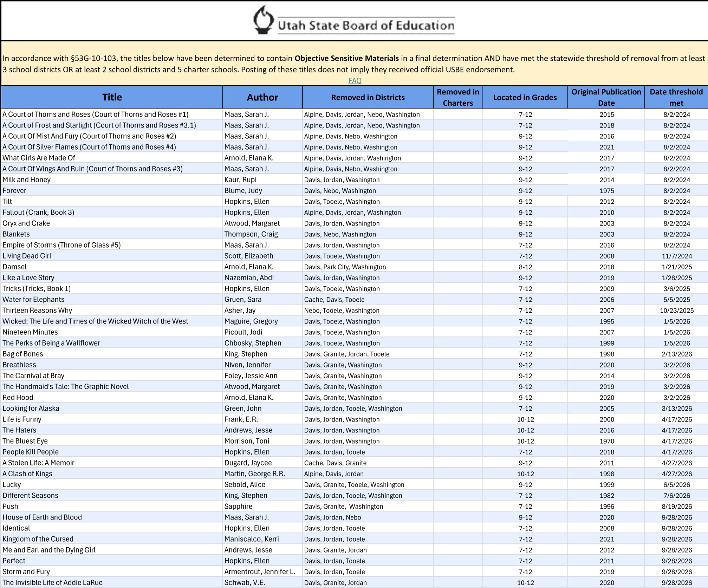
Task: Select 'House of Earth and Blood' cell
Action: 112,517
